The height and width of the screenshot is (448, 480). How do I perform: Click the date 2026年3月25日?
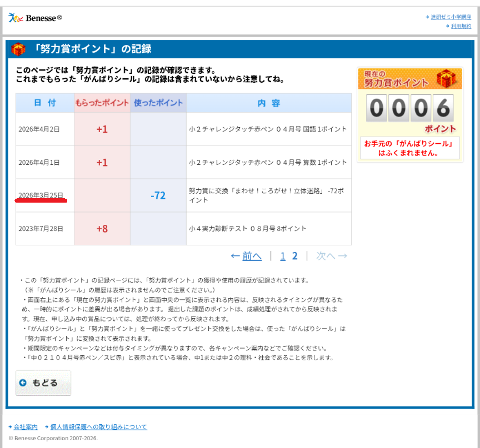click(41, 195)
